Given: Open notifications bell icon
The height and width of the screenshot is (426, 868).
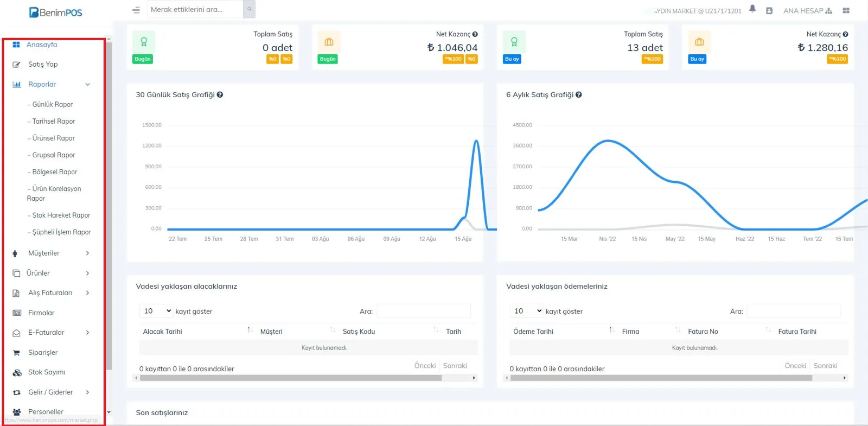Looking at the screenshot, I should pos(752,9).
